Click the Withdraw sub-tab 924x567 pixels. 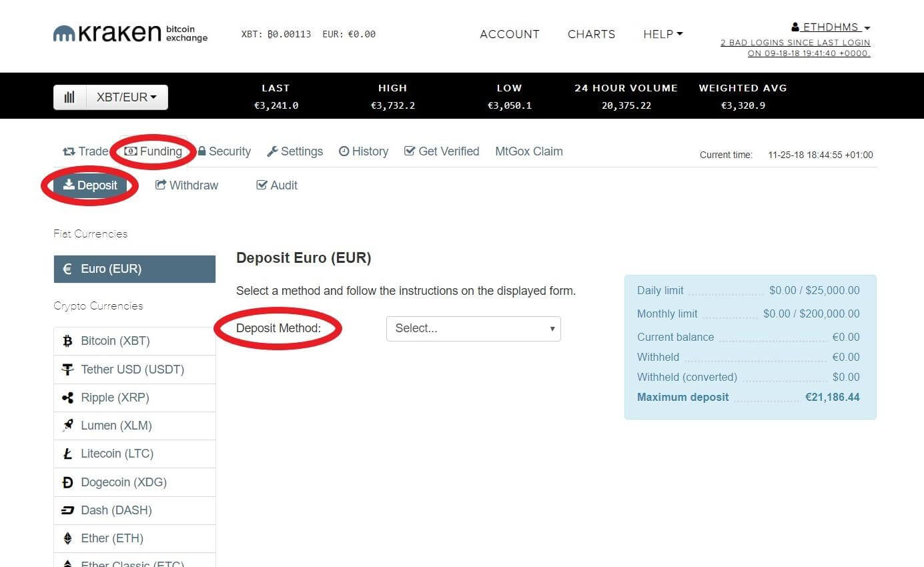[x=187, y=185]
